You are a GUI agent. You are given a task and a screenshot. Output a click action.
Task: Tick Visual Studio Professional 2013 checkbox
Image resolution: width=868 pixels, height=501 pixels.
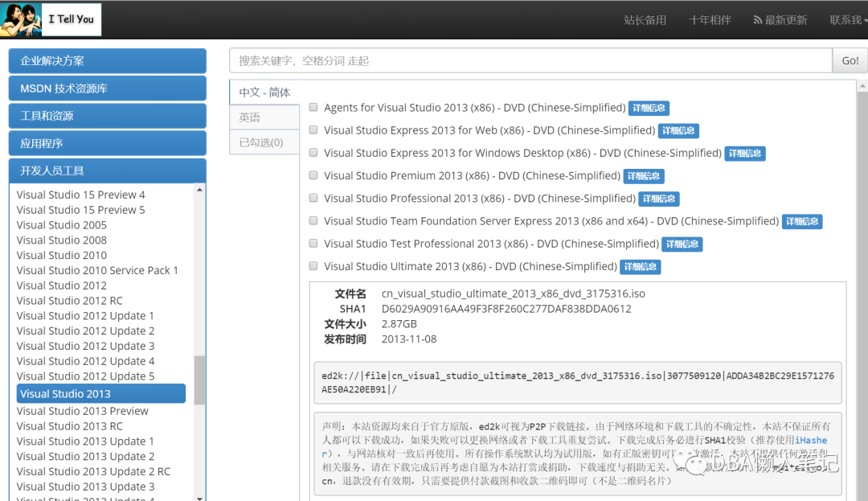pos(313,198)
